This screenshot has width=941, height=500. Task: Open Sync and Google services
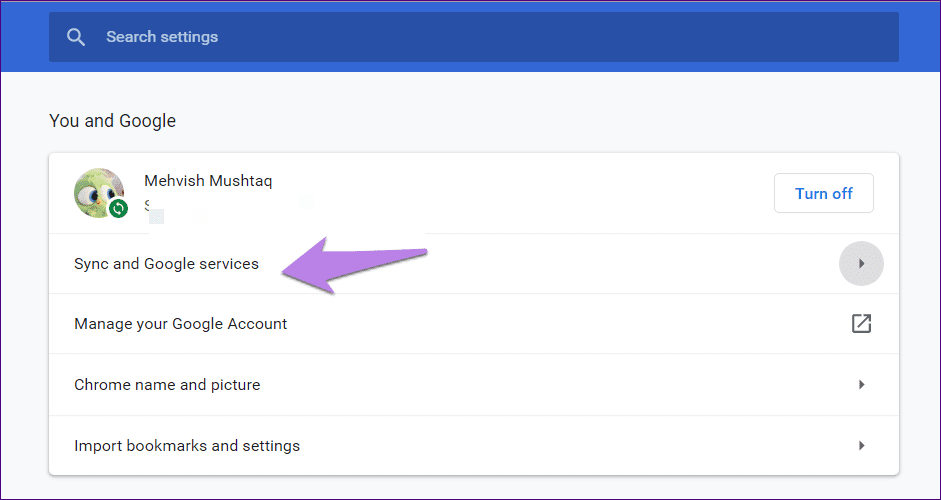pos(474,264)
